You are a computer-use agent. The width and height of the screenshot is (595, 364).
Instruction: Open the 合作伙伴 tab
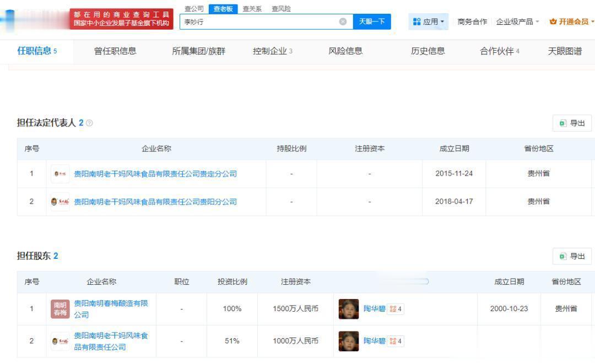pos(499,51)
